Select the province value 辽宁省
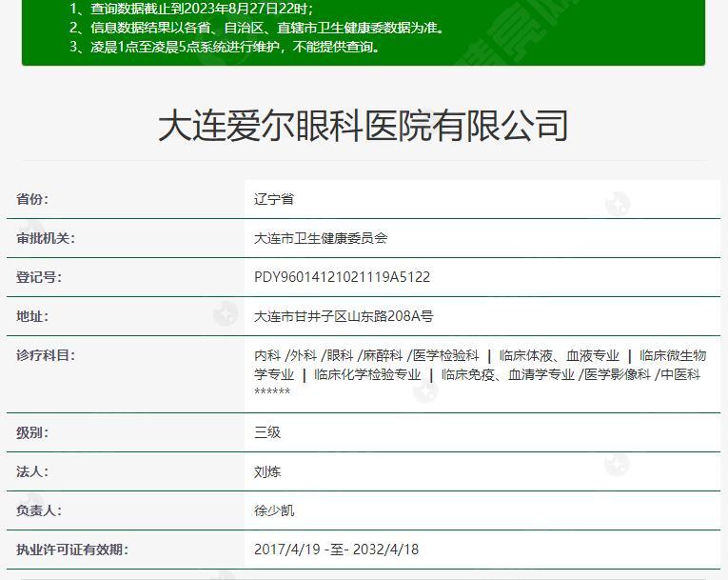Viewport: 728px width, 580px height. point(274,199)
